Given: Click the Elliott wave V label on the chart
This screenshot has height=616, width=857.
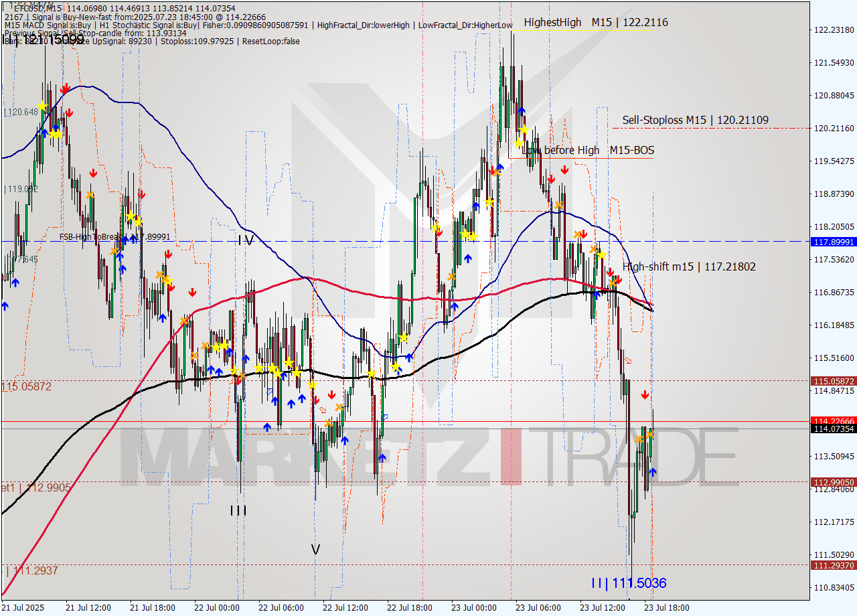Looking at the screenshot, I should tap(315, 548).
